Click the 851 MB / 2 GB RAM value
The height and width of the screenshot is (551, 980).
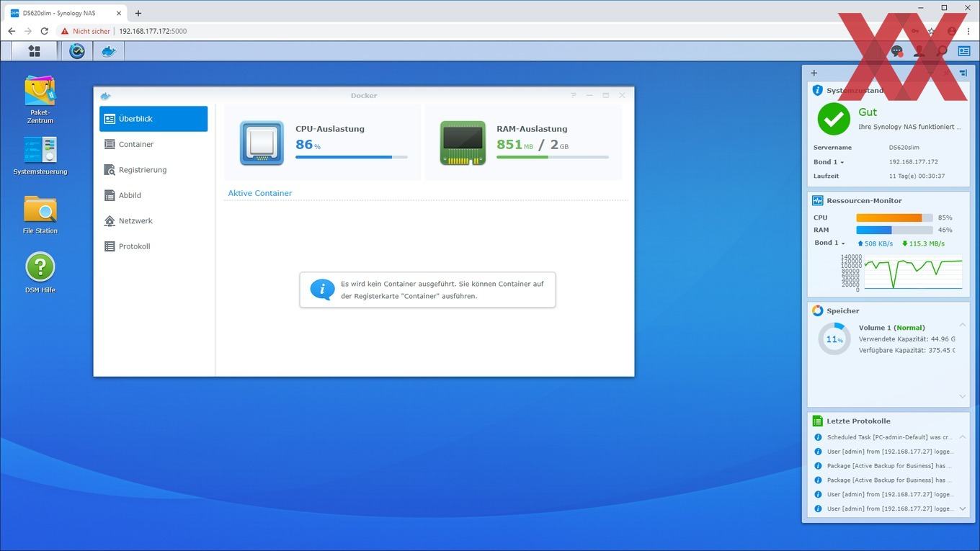tap(533, 145)
